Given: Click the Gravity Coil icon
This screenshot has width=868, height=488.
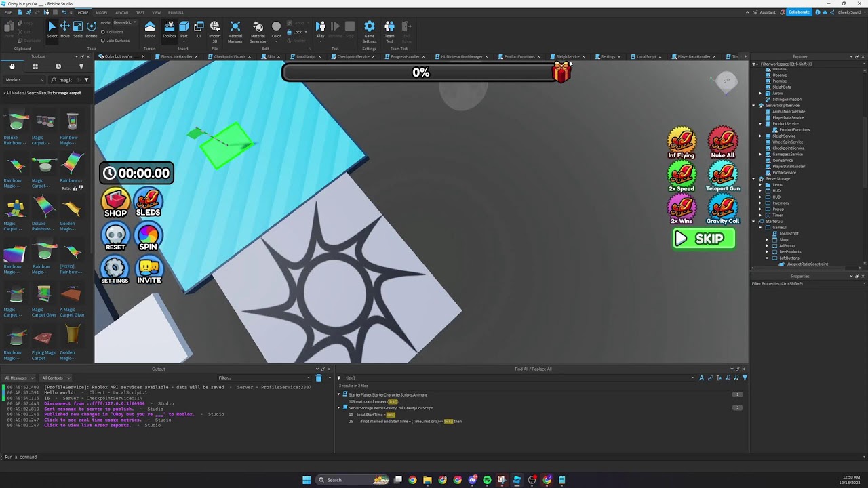Looking at the screenshot, I should [x=723, y=209].
